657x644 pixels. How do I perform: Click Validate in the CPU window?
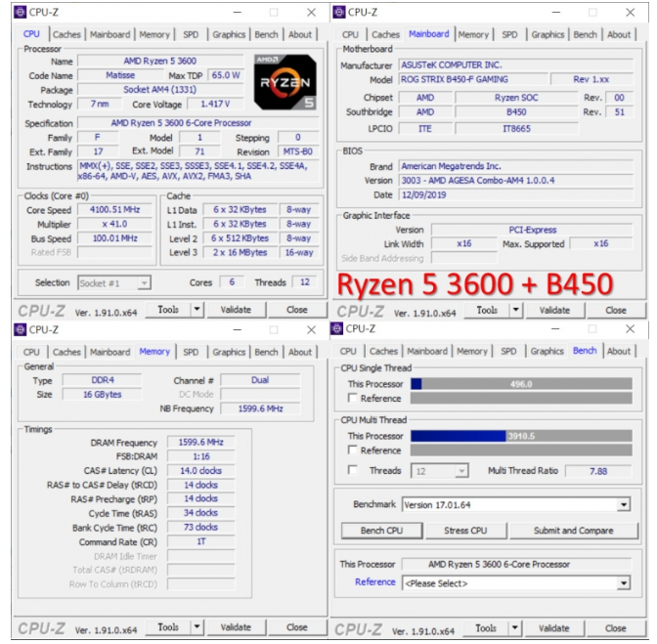[236, 310]
